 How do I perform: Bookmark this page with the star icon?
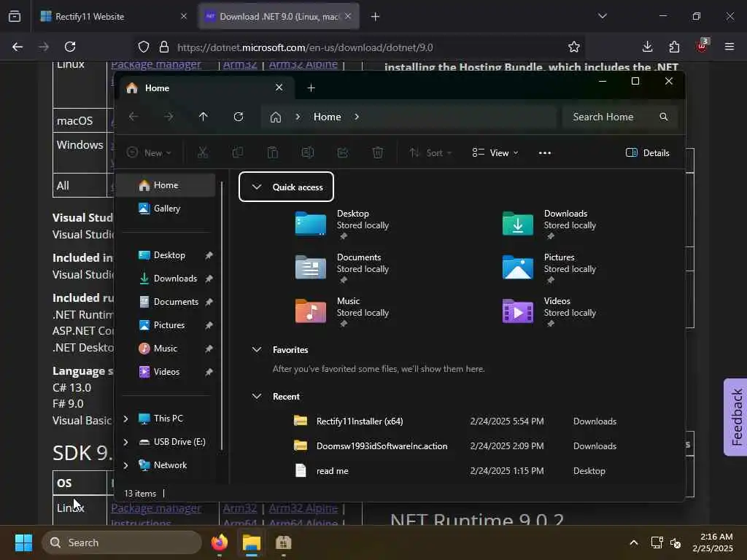574,47
